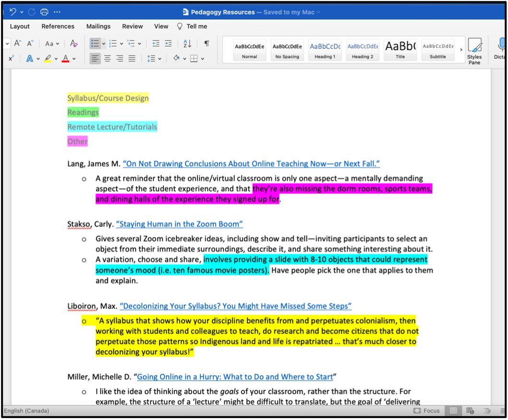The image size is (508, 420).
Task: Open the Going Online in a Hurry link
Action: [x=235, y=376]
